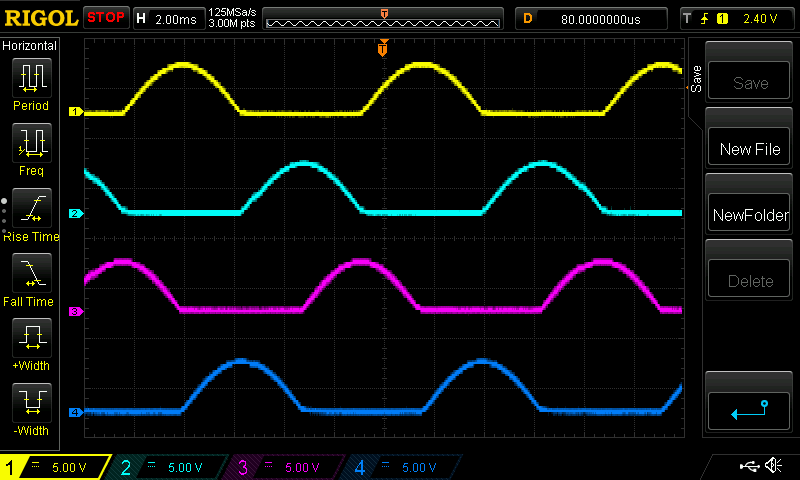Select channel 4 scale label 5.00 V
800x480 pixels.
(419, 467)
